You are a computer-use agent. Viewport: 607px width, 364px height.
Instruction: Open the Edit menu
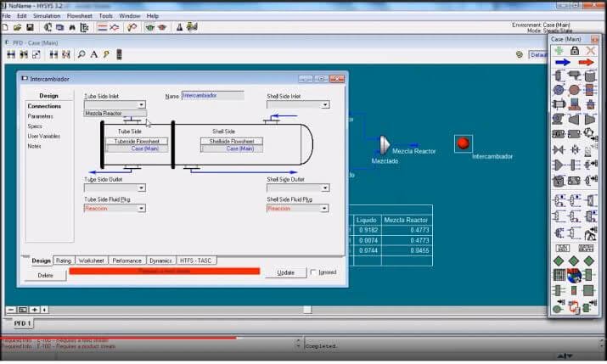click(22, 16)
